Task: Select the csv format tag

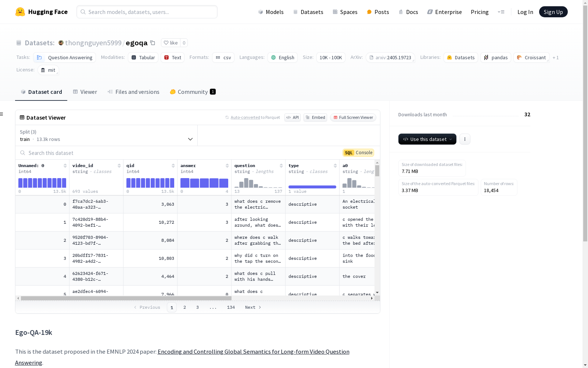Action: pyautogui.click(x=223, y=57)
